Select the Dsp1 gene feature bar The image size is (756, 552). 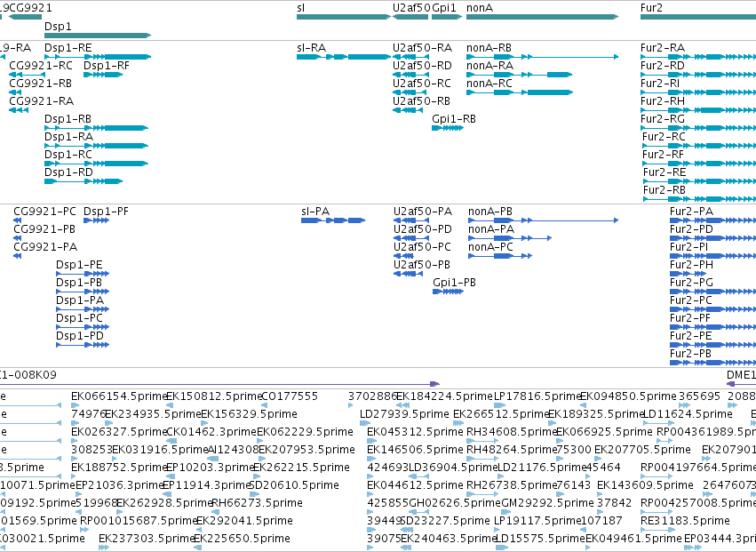click(98, 36)
